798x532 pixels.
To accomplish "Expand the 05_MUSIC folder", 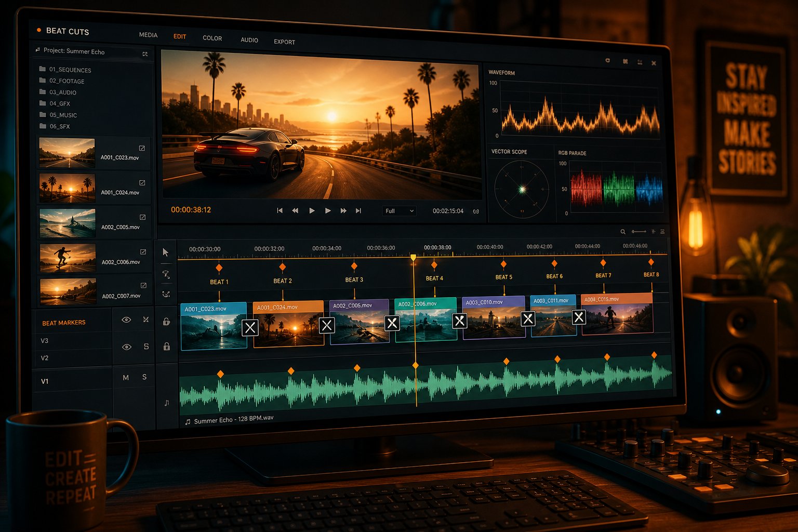I will tap(58, 115).
